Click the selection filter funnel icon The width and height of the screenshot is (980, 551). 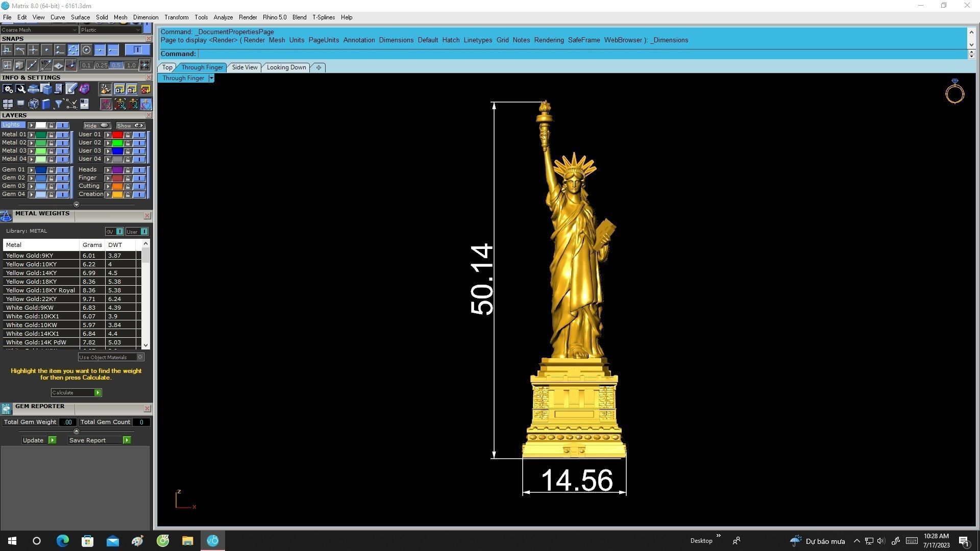pyautogui.click(x=58, y=104)
